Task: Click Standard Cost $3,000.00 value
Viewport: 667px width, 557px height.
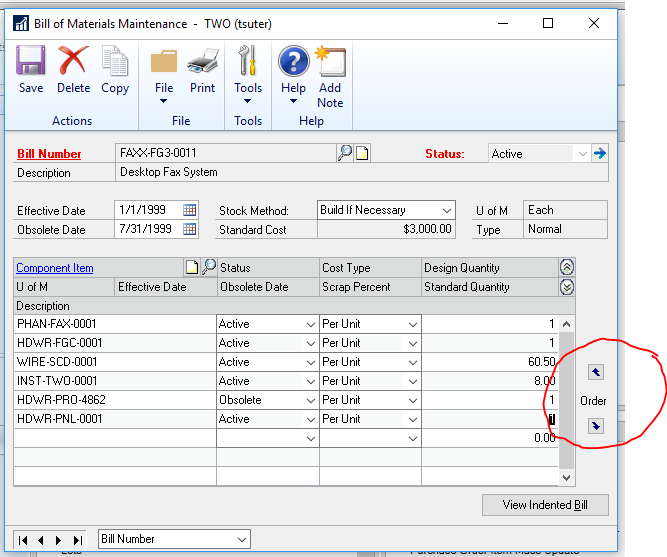Action: click(386, 229)
